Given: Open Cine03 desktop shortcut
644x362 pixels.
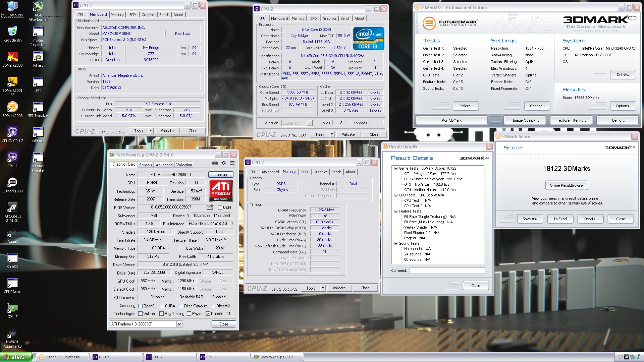Looking at the screenshot, I should pyautogui.click(x=12, y=260).
